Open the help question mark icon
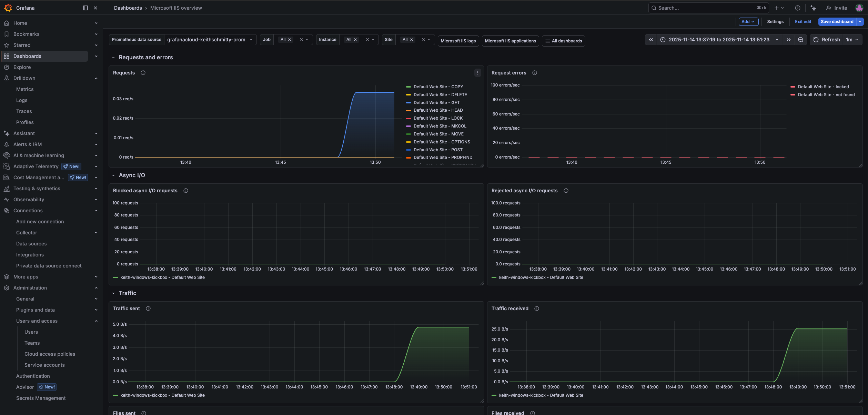 797,8
